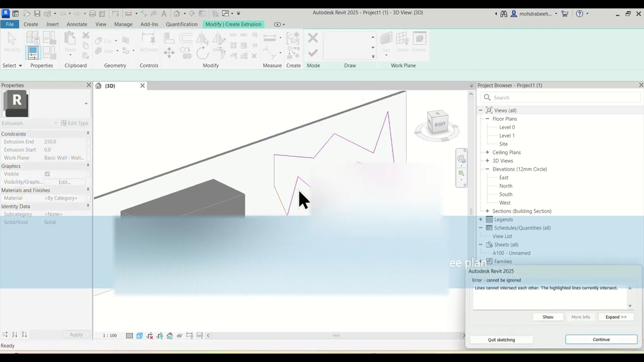The width and height of the screenshot is (644, 362).
Task: Click the Temporary Hide/Isolate glasses icon
Action: (x=180, y=335)
